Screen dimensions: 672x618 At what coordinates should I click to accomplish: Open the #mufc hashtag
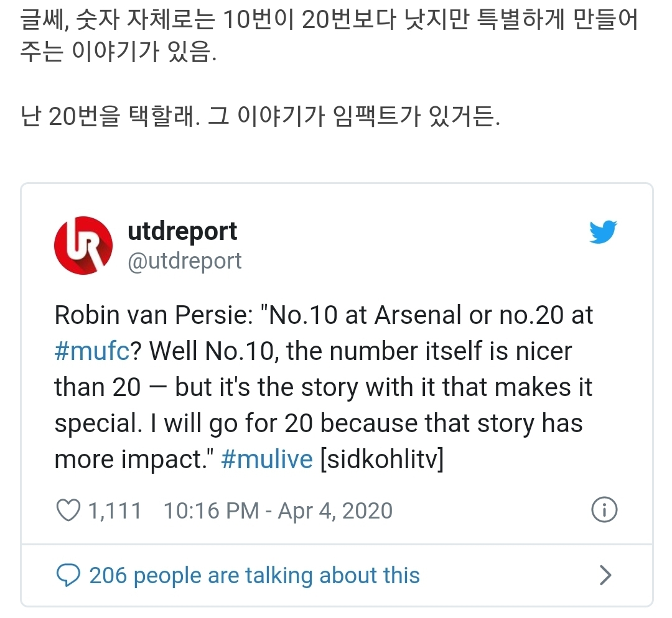93,351
